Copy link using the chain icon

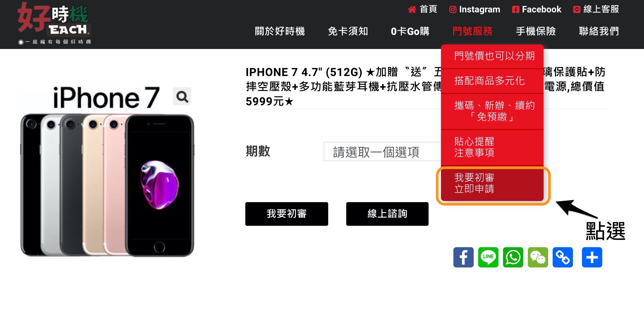[x=563, y=257]
